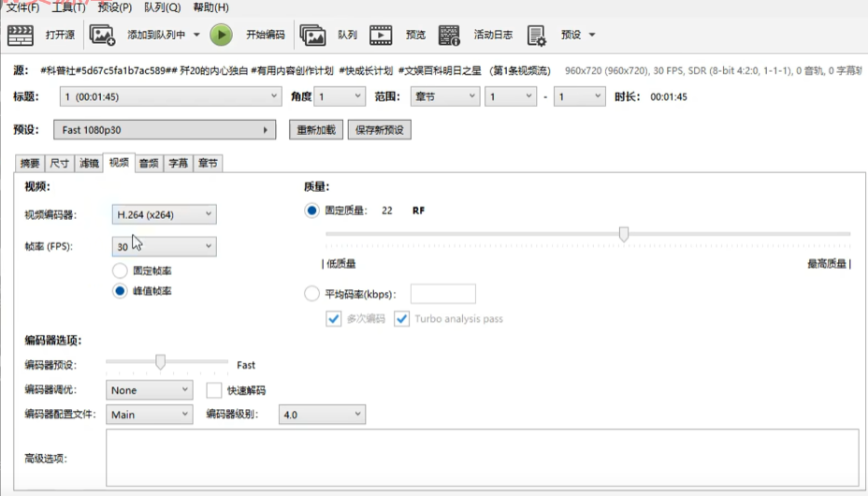
Task: Click the 保存新预设 button
Action: tap(380, 130)
